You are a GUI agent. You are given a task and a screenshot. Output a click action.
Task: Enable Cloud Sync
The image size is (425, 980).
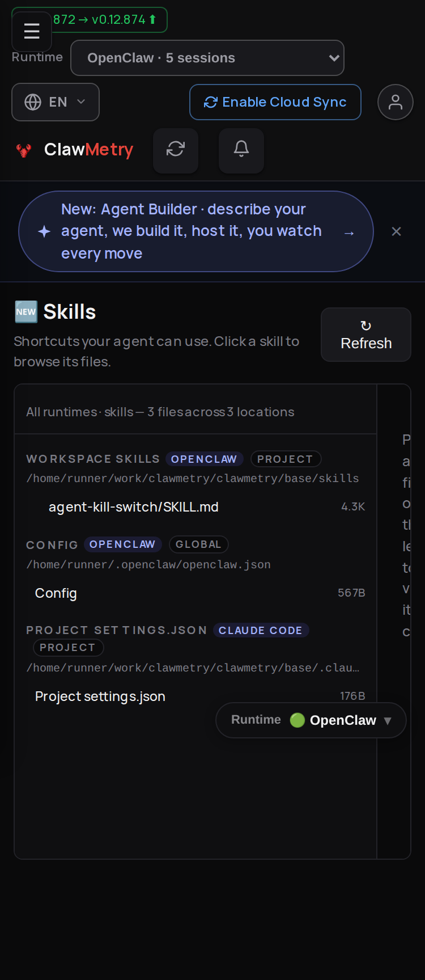pyautogui.click(x=275, y=102)
